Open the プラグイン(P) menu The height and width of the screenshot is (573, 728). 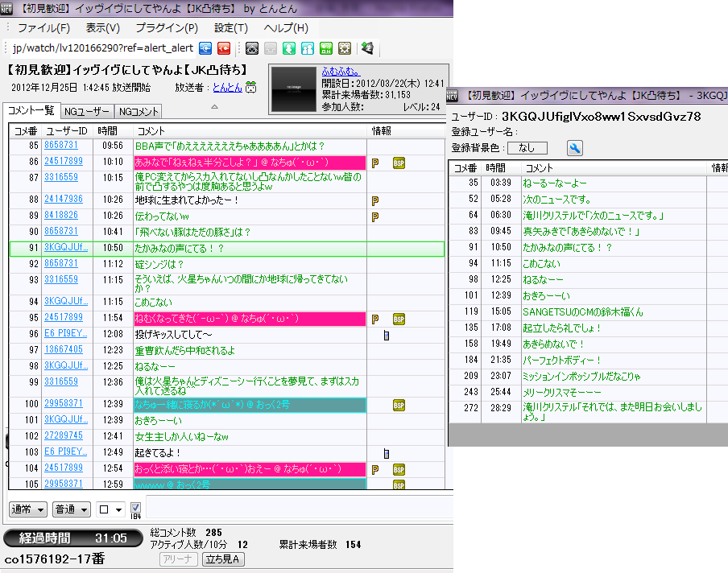coord(167,28)
